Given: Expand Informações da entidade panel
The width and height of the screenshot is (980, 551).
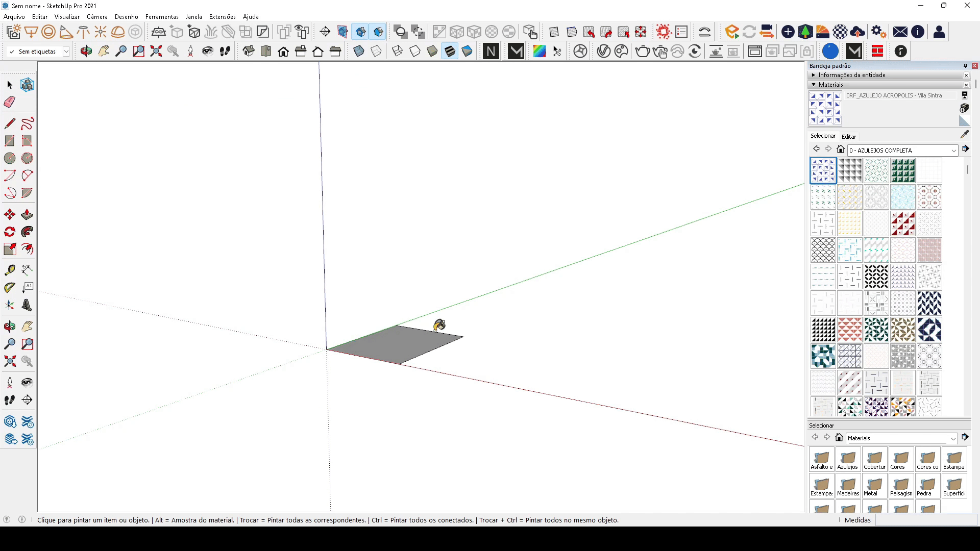Looking at the screenshot, I should [x=814, y=75].
